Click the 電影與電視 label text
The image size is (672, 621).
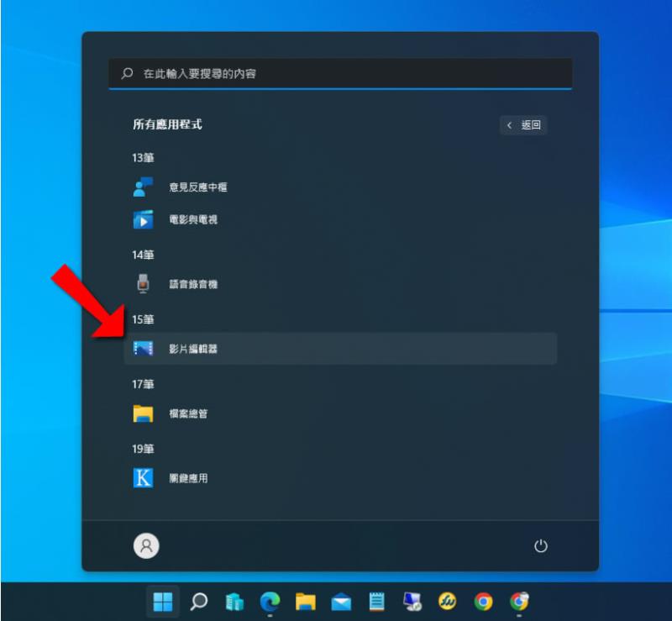tap(193, 219)
